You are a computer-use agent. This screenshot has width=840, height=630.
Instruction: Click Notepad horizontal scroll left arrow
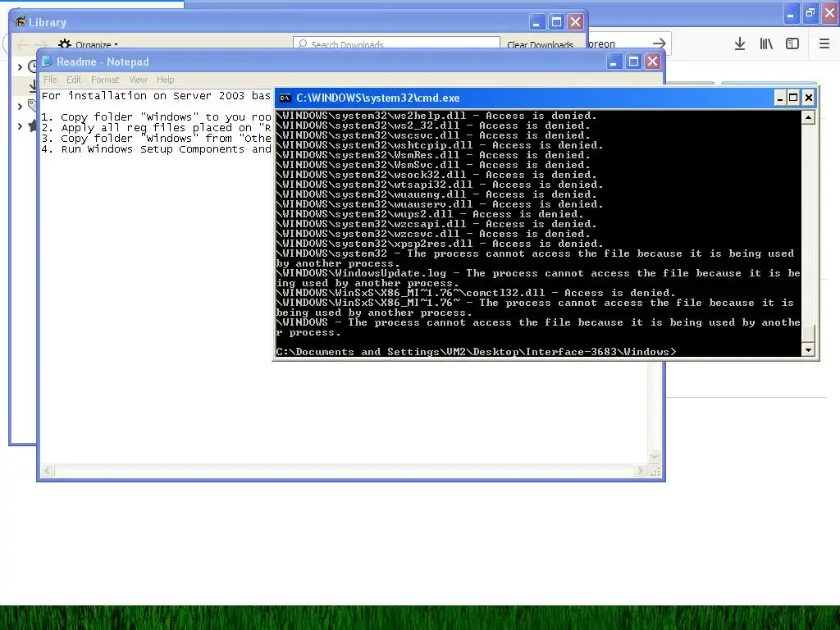coord(47,470)
